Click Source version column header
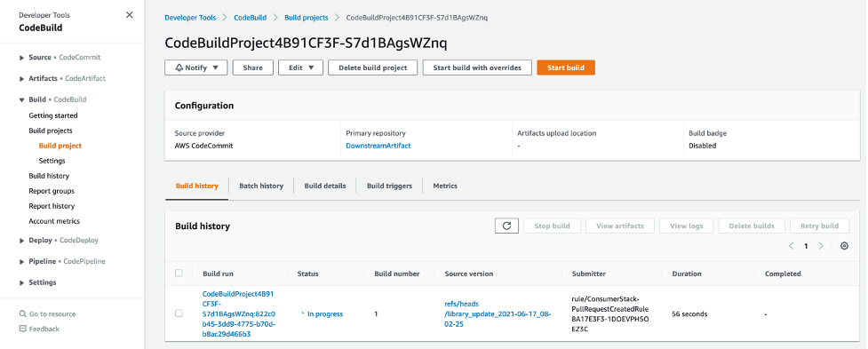868x349 pixels. (469, 274)
